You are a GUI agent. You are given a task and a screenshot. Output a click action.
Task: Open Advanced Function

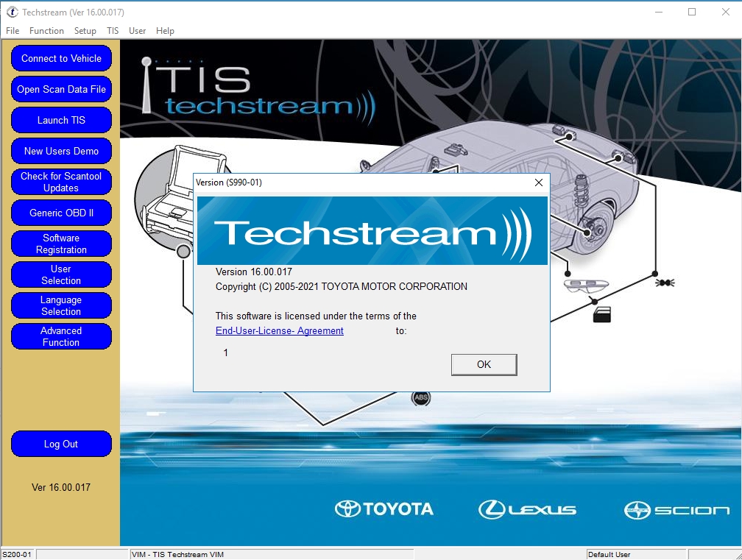[61, 336]
